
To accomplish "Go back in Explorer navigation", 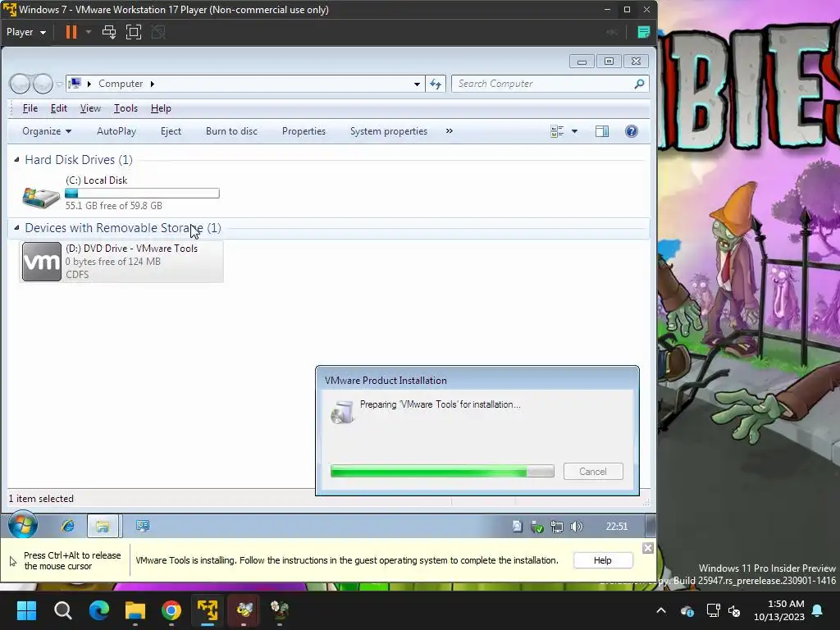I will (x=20, y=84).
